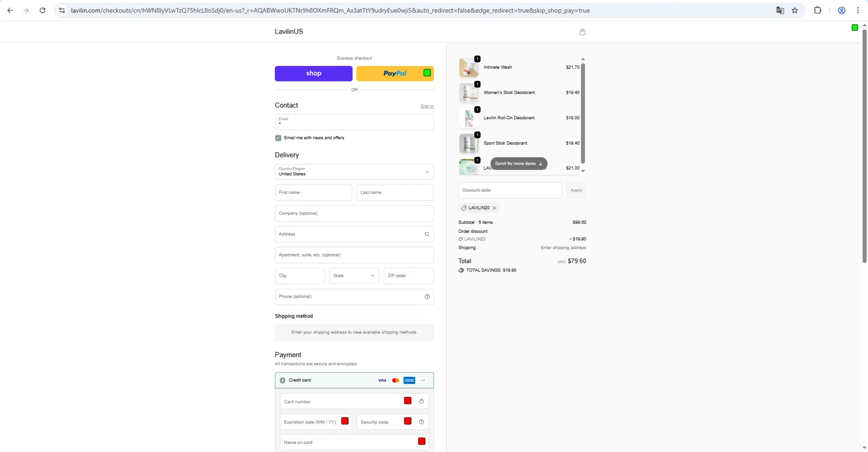Image resolution: width=868 pixels, height=452 pixels.
Task: Remove LAVILIN20 discount code tag
Action: coord(494,208)
